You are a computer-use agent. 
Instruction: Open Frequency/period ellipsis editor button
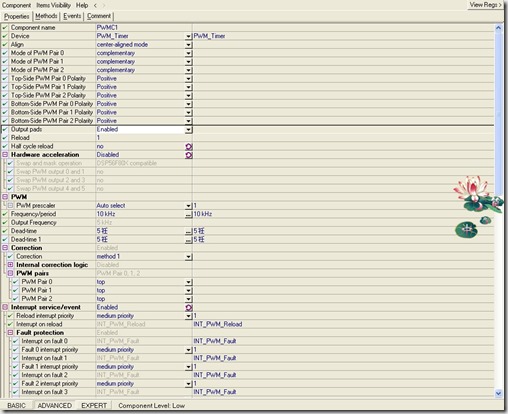coord(188,214)
